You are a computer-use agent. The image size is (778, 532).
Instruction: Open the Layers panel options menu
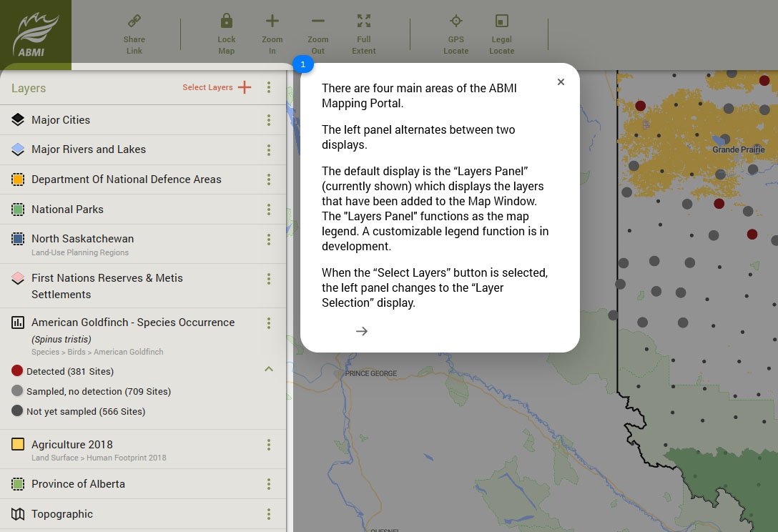pyautogui.click(x=269, y=87)
